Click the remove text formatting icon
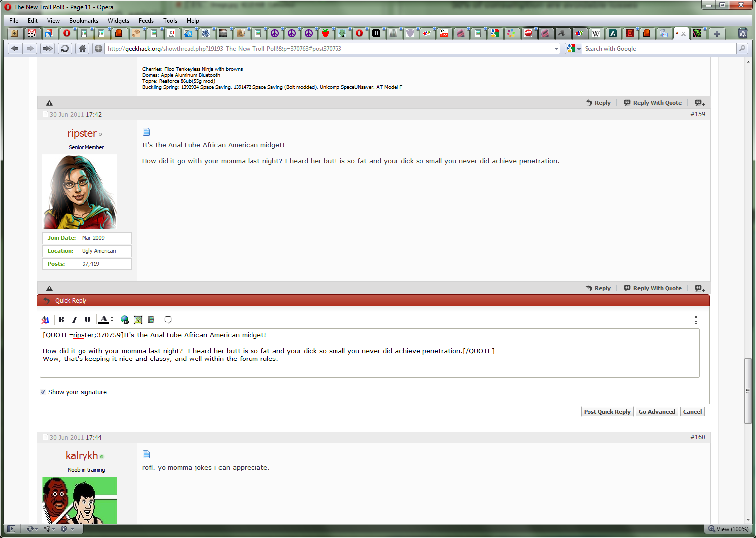 45,320
